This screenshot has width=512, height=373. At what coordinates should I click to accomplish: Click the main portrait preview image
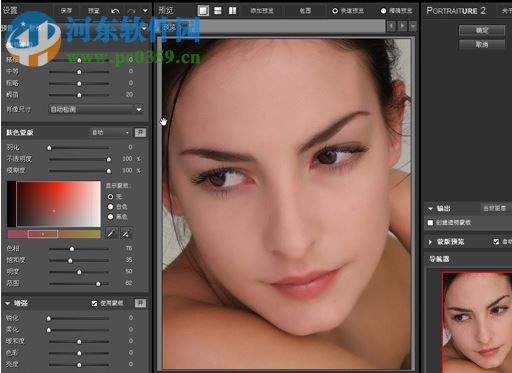pos(287,203)
